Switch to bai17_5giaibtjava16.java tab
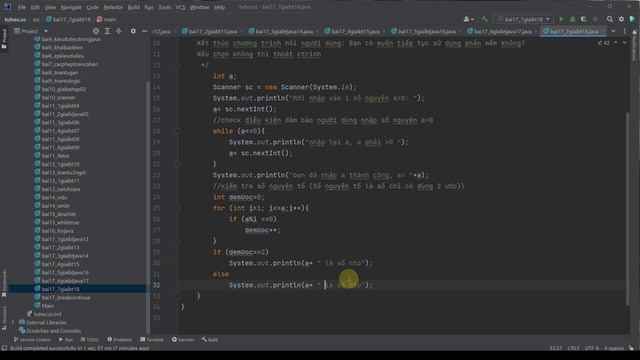This screenshot has height=360, width=640. (427, 31)
